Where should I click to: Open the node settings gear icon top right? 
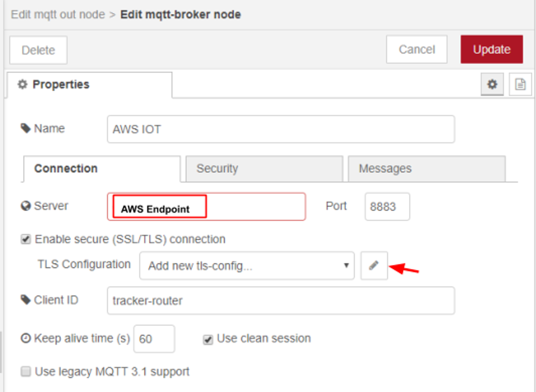492,84
